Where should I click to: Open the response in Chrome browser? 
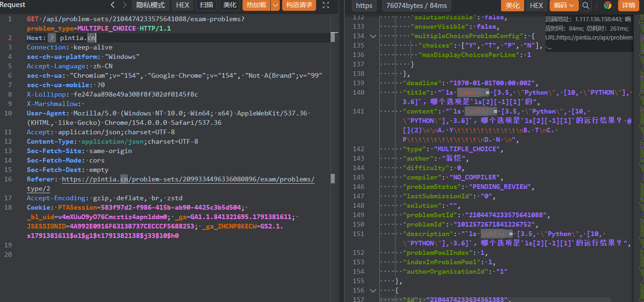pyautogui.click(x=608, y=6)
